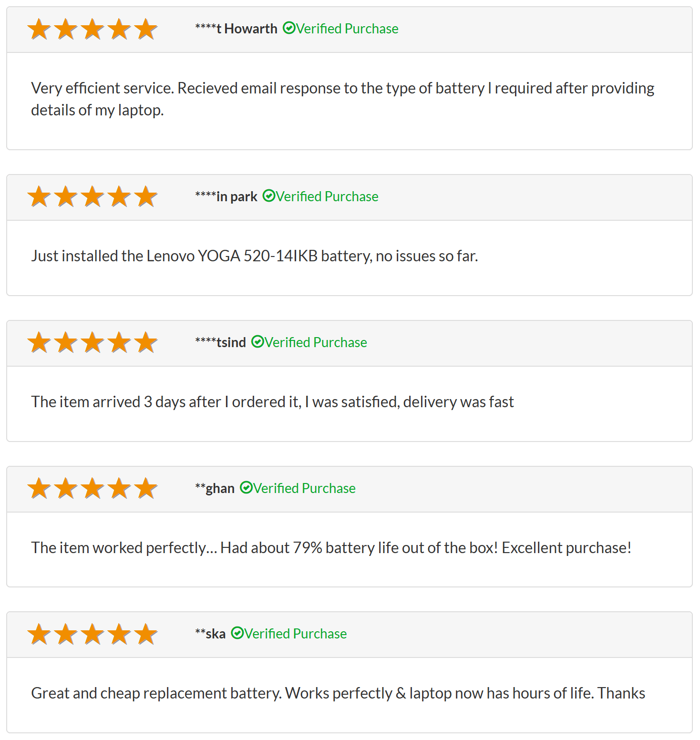Viewport: 700px width, 740px height.
Task: Click the review mentioning 79% battery life
Action: [331, 548]
